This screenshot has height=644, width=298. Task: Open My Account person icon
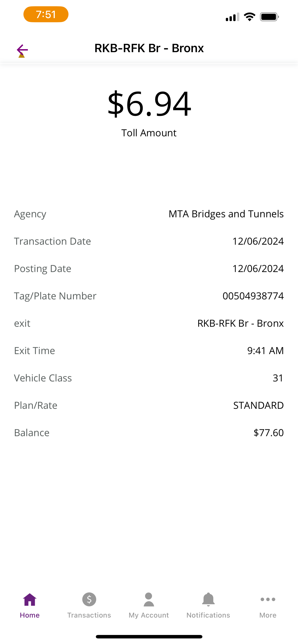[x=149, y=599]
